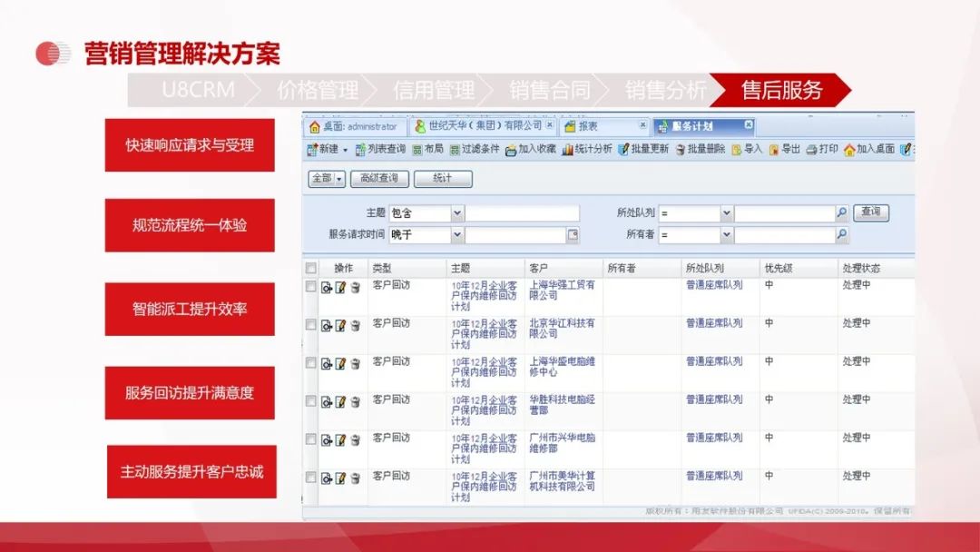The width and height of the screenshot is (980, 552).
Task: Switch to 桌面: administrator tab
Action: click(x=355, y=126)
